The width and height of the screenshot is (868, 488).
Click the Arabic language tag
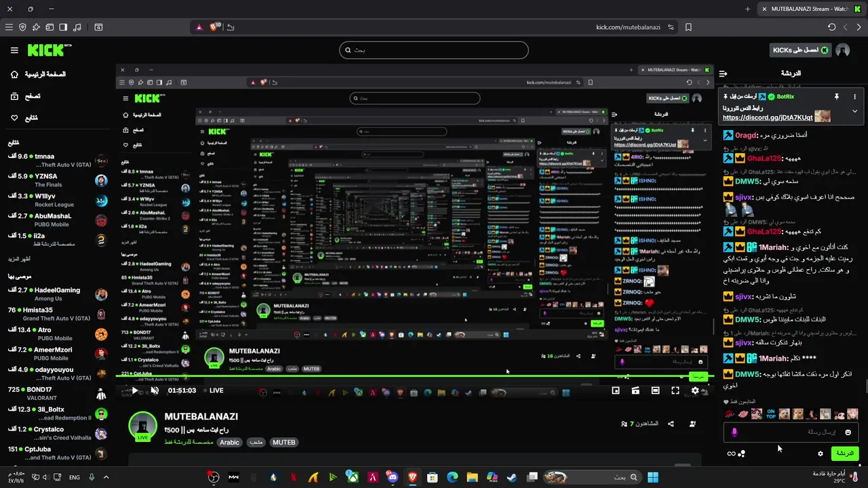tap(229, 442)
